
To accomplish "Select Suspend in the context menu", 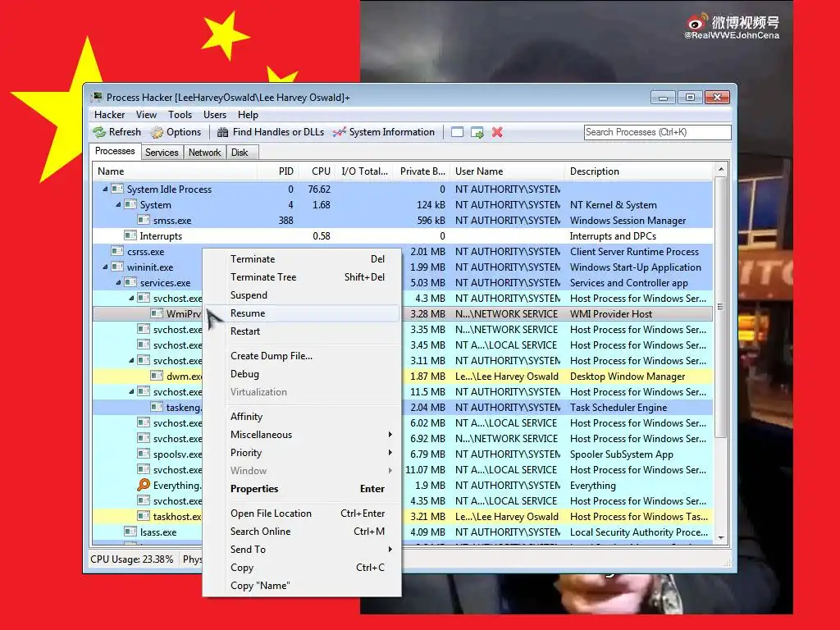I will point(302,295).
